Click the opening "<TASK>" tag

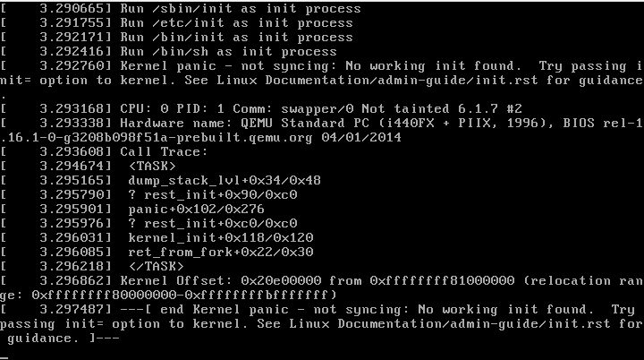pyautogui.click(x=151, y=166)
